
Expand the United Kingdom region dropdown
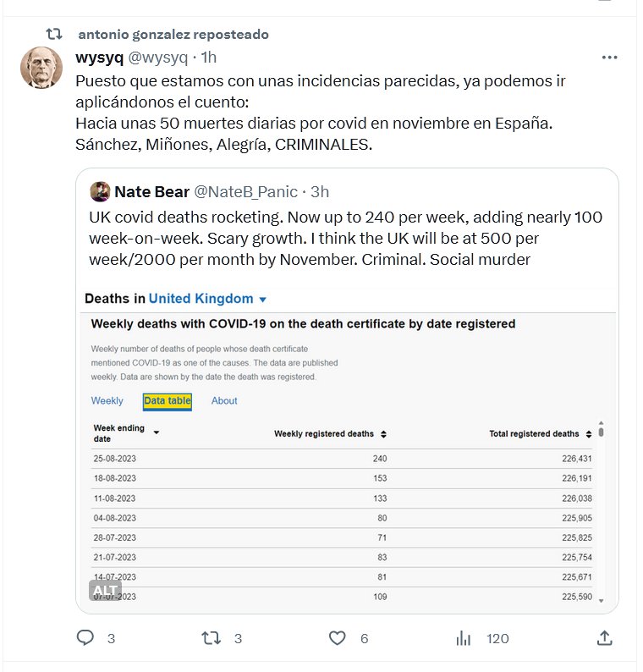(262, 300)
